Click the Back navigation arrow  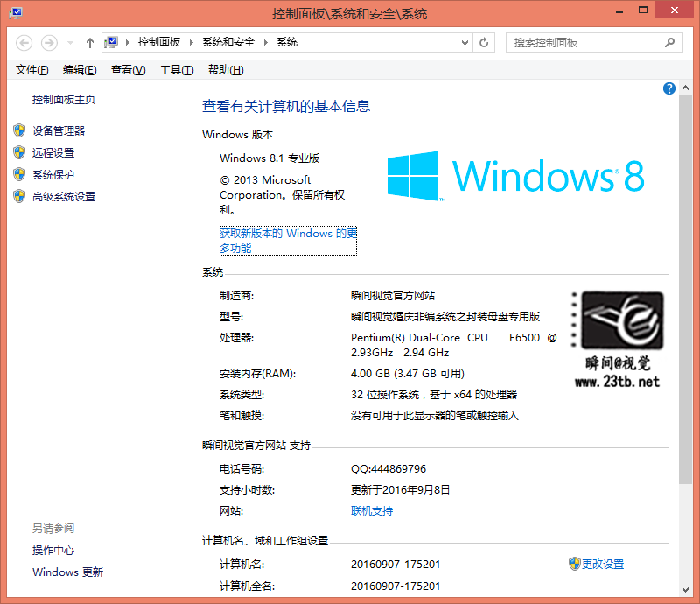pos(24,43)
